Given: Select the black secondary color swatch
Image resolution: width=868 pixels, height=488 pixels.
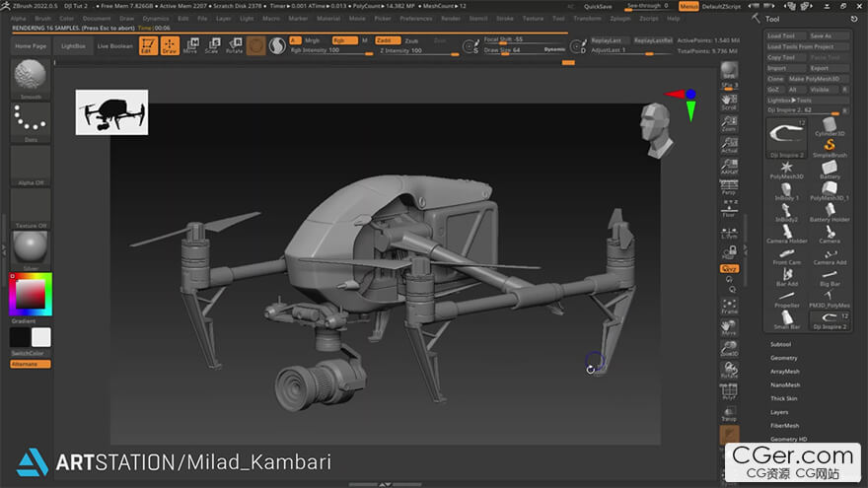Looking at the screenshot, I should click(x=20, y=337).
